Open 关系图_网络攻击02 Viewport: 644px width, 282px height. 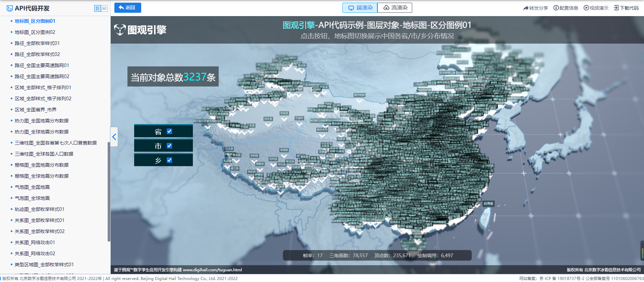point(35,253)
